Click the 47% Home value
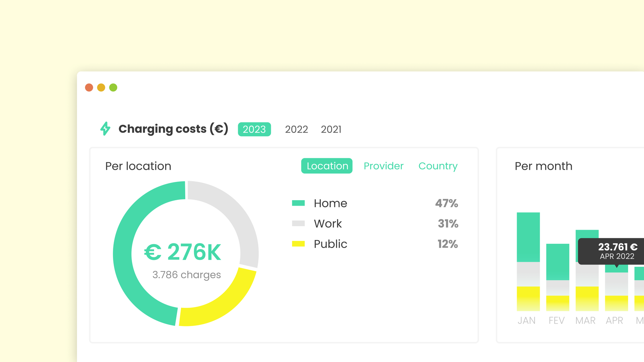Screen dimensions: 644x362 446,203
